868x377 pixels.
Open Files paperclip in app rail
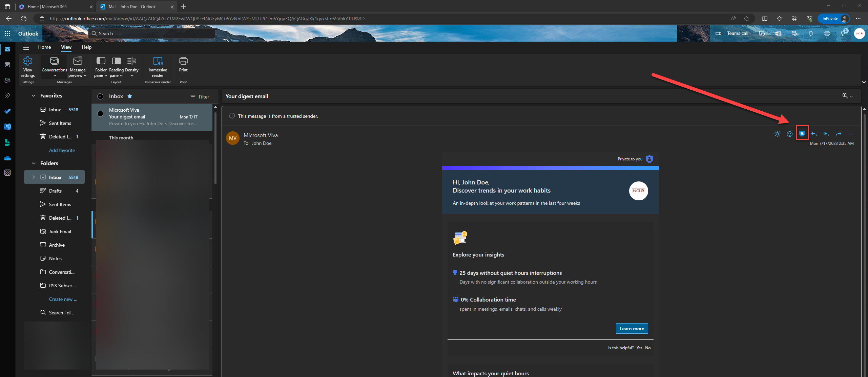7,96
